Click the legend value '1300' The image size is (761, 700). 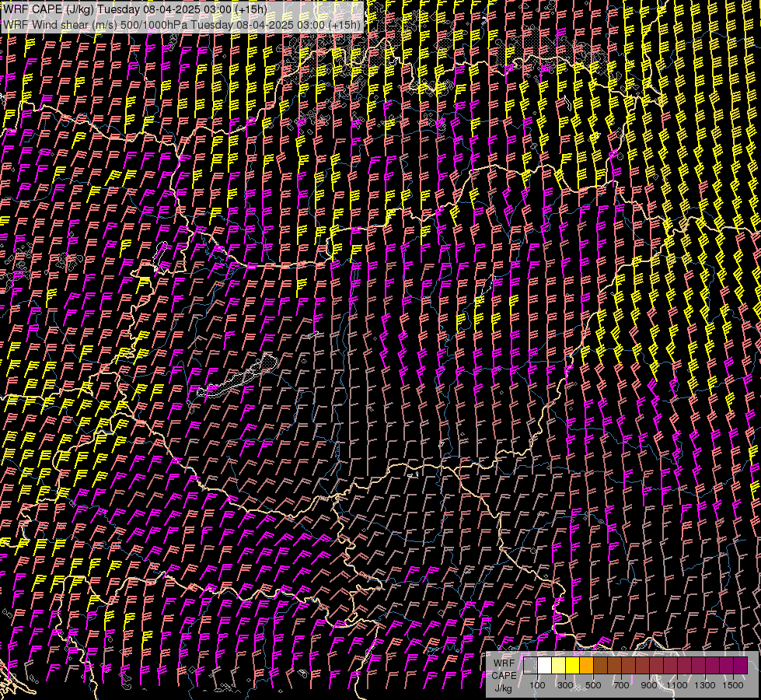pyautogui.click(x=705, y=685)
